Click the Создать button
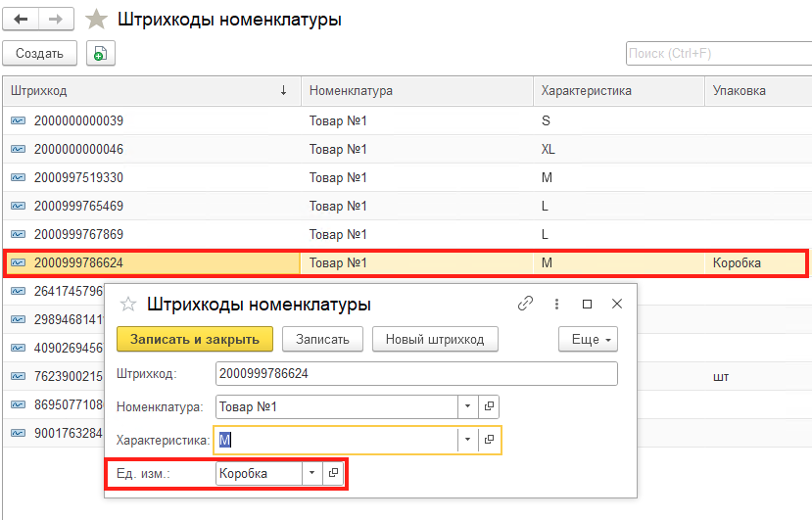 tap(39, 53)
